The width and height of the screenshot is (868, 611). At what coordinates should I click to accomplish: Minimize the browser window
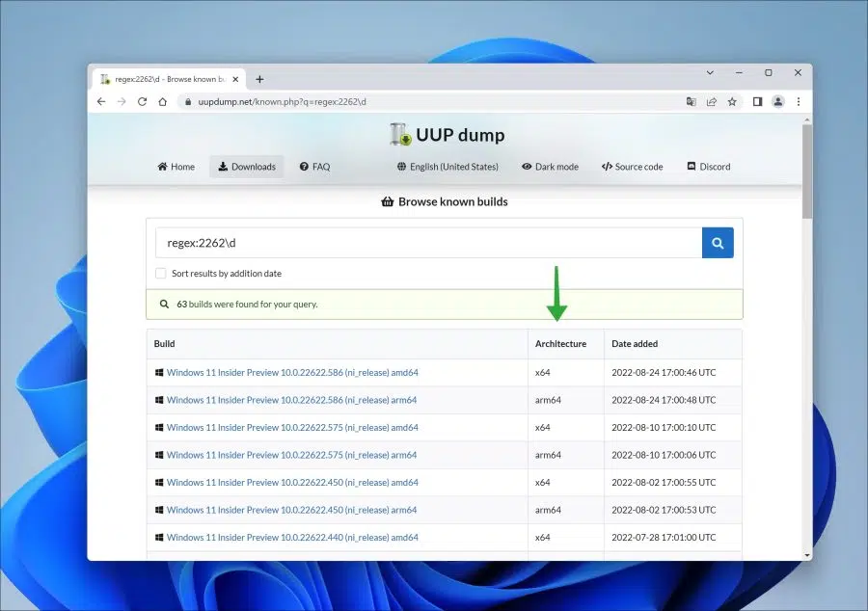(x=739, y=72)
